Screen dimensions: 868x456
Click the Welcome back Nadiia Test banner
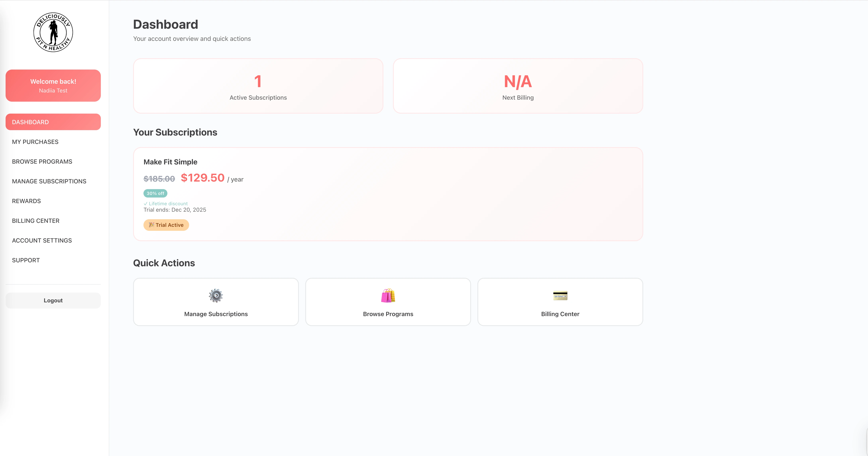point(53,86)
